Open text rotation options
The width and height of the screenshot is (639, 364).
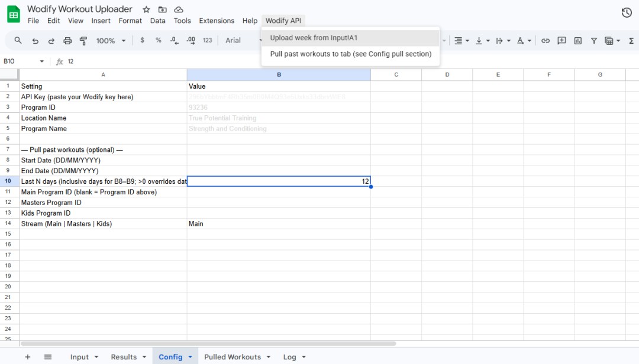coord(524,40)
